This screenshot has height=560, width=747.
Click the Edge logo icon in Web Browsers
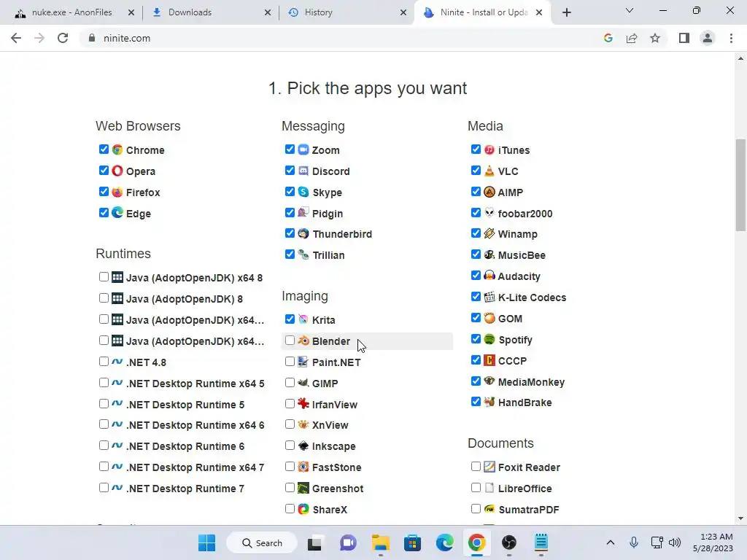coord(117,213)
